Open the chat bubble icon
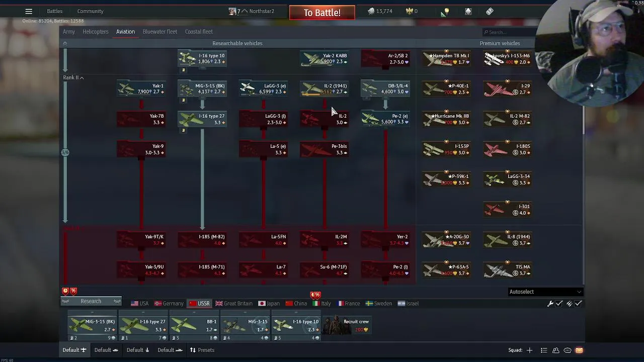The image size is (644, 362). (568, 350)
